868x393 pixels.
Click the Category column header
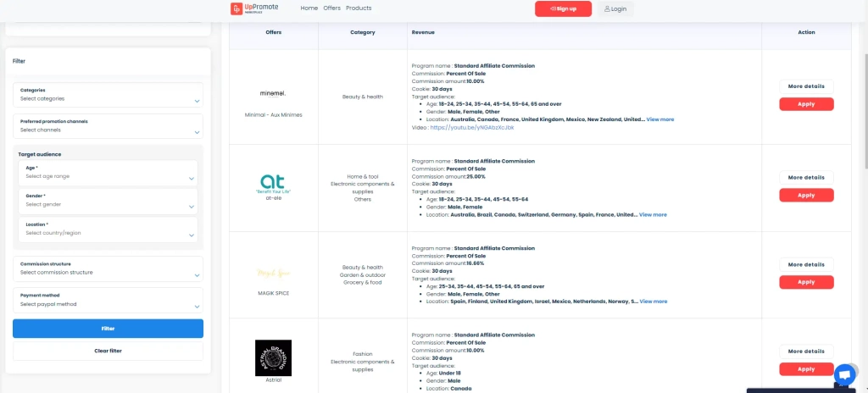363,32
